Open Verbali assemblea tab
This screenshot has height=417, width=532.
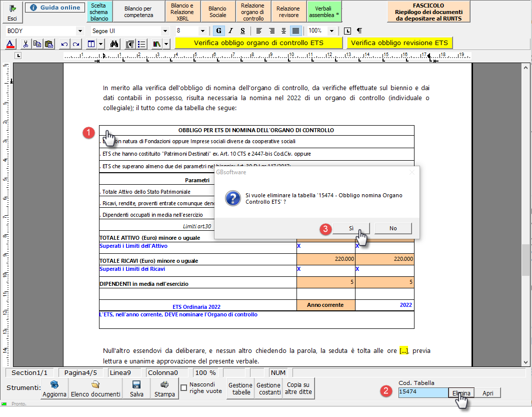(x=323, y=12)
